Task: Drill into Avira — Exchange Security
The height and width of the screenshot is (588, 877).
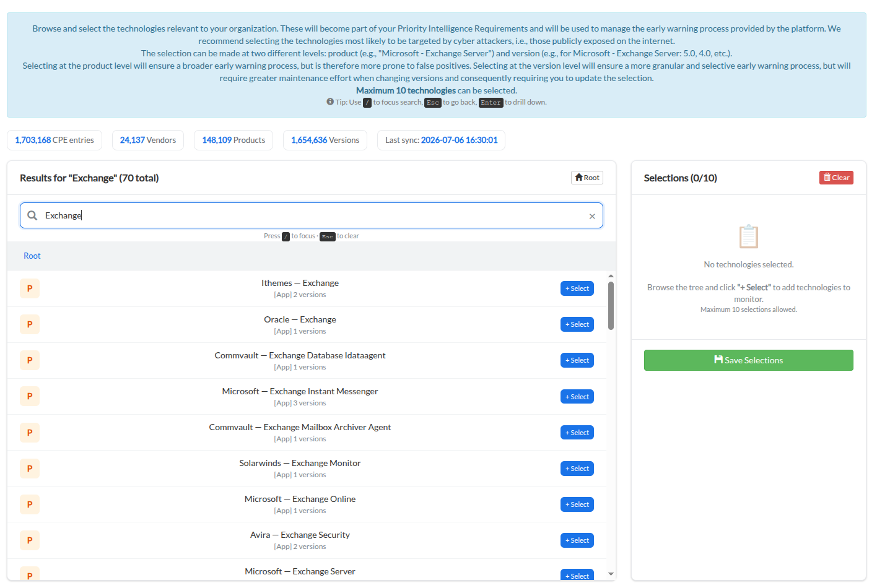Action: [x=307, y=540]
